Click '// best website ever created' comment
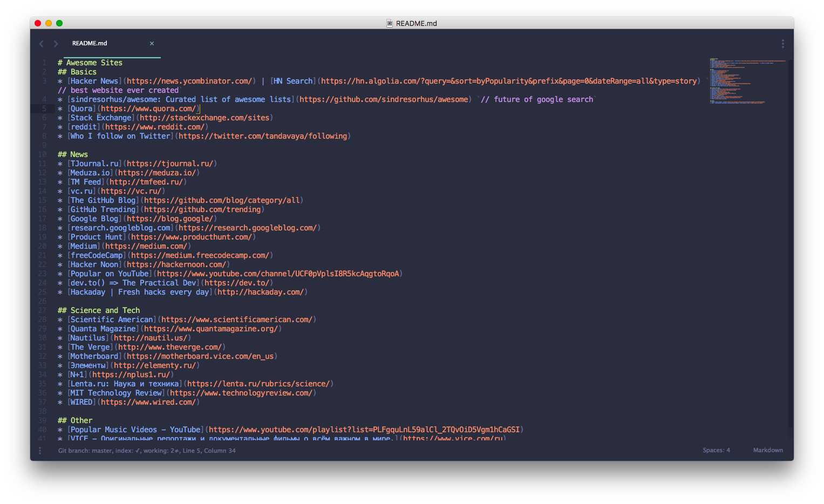The width and height of the screenshot is (824, 504). (118, 90)
